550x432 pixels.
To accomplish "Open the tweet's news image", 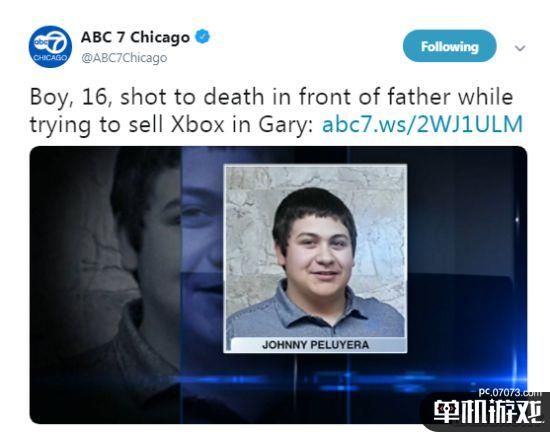I will 278,285.
